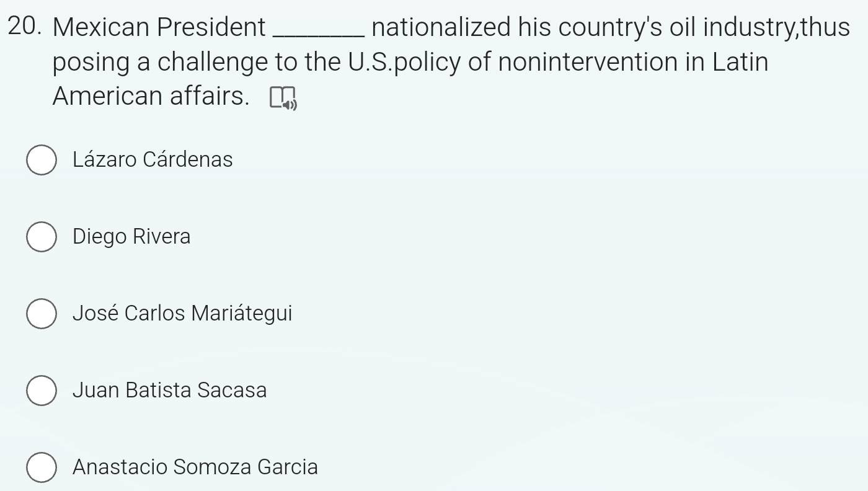Choose the José Carlos Mariátegui option
Screen dimensions: 868x491
pos(41,314)
